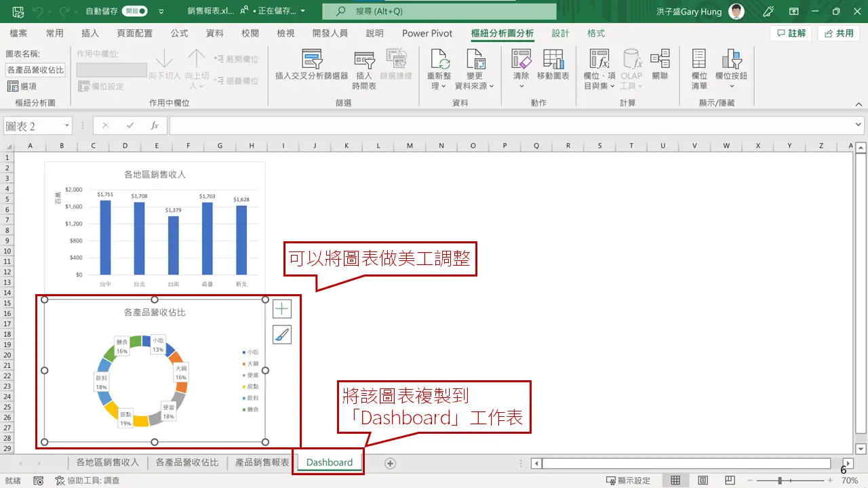Switch to page layout view in status bar
Image resolution: width=868 pixels, height=488 pixels.
click(703, 481)
